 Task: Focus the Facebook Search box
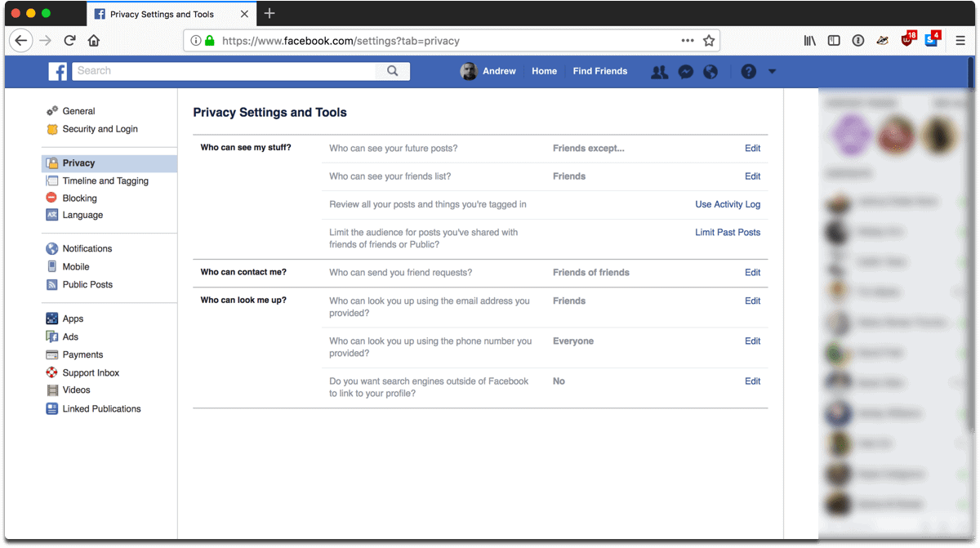225,71
